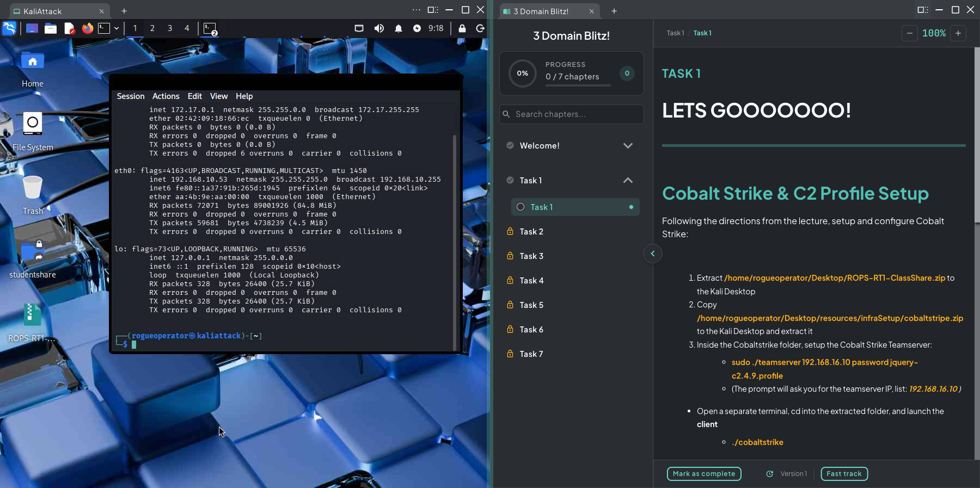The image size is (980, 488).
Task: Open the three-dot options in KaliAttack window
Action: 416,10
